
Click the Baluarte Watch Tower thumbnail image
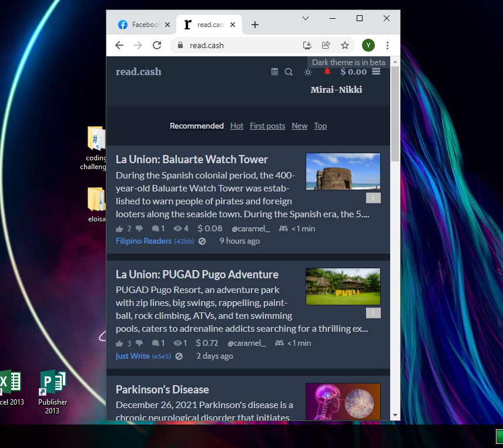343,171
